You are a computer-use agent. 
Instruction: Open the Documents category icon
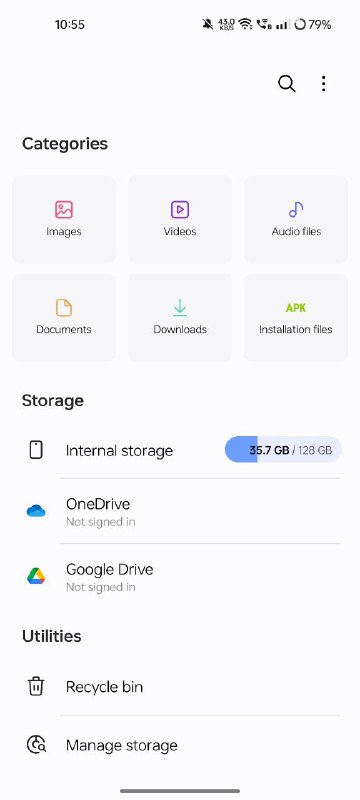tap(64, 308)
